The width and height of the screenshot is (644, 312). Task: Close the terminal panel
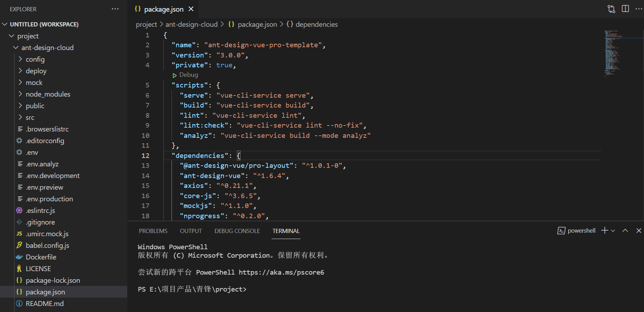(639, 231)
